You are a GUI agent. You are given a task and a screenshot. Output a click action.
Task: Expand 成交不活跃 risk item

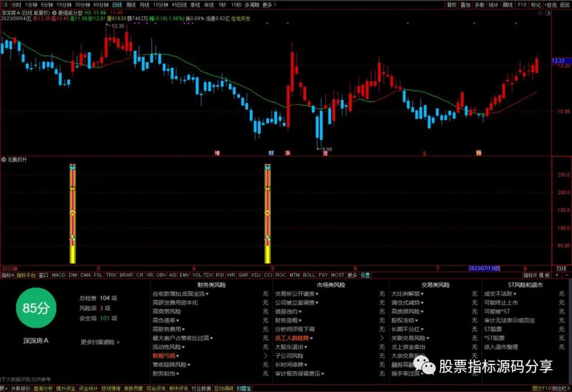(500, 294)
